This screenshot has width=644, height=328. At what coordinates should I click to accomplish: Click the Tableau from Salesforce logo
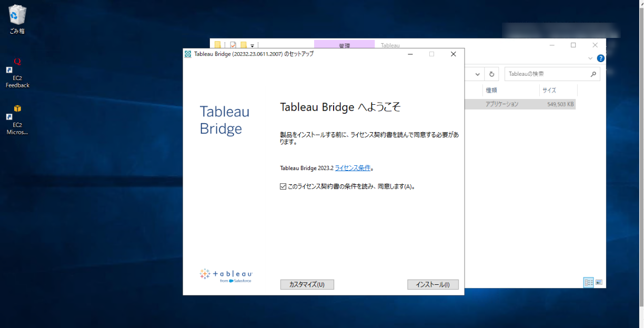click(x=226, y=274)
